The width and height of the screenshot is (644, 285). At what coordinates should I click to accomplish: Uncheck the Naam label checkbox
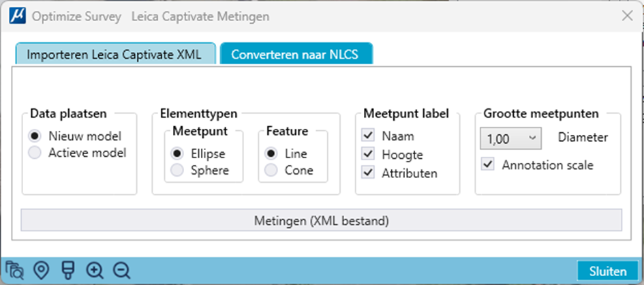(x=368, y=135)
